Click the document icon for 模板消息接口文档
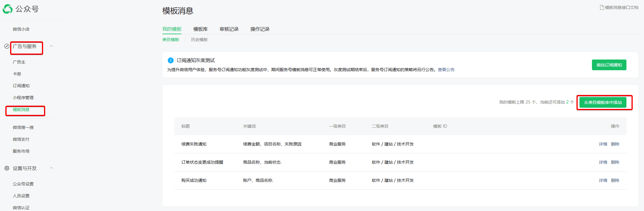 pyautogui.click(x=602, y=7)
